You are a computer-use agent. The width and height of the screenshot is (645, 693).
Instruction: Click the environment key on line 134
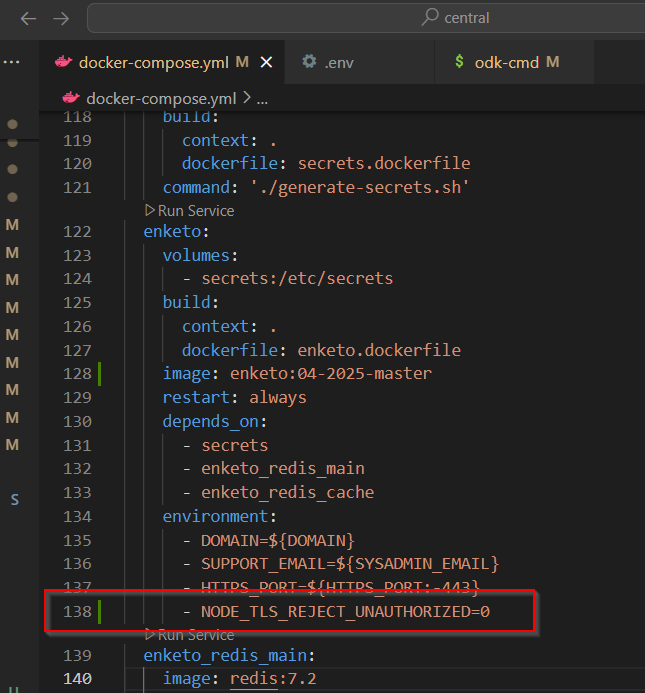tap(215, 516)
